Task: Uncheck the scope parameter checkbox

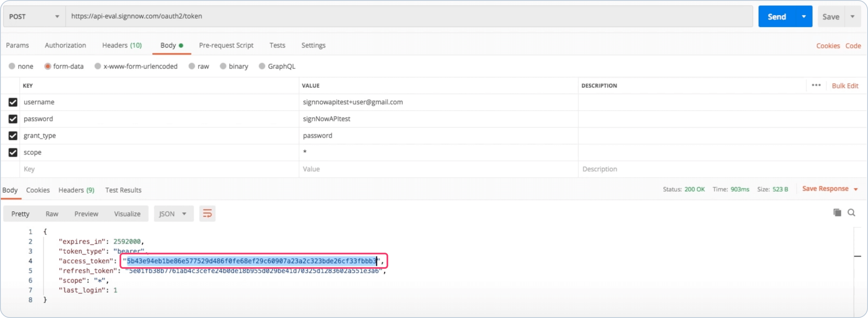Action: [13, 152]
